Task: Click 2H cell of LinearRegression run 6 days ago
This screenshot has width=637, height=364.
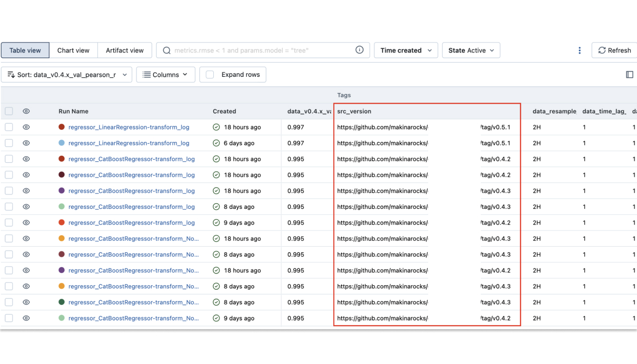Action: click(x=537, y=143)
